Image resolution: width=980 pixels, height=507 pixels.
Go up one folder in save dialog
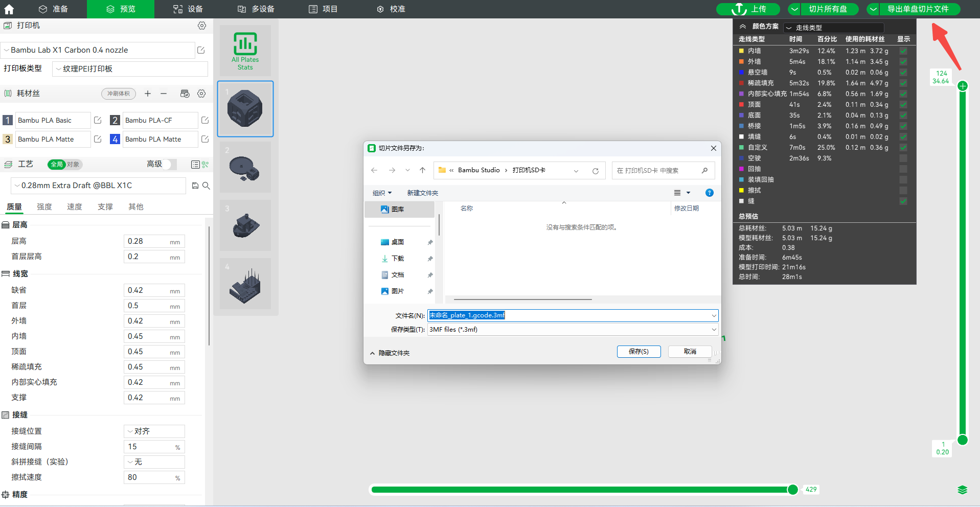tap(422, 170)
